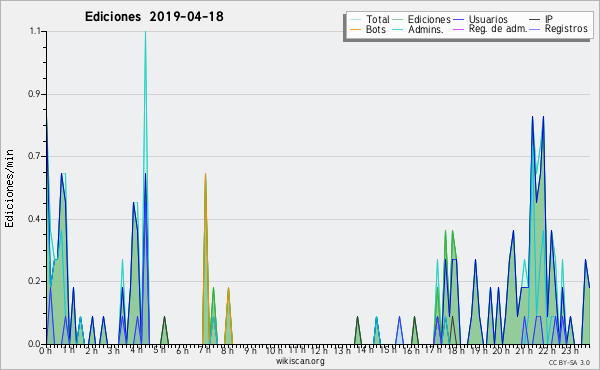Click the 12 h label on x-axis
Viewport: 600px width, 370px height.
click(x=318, y=350)
